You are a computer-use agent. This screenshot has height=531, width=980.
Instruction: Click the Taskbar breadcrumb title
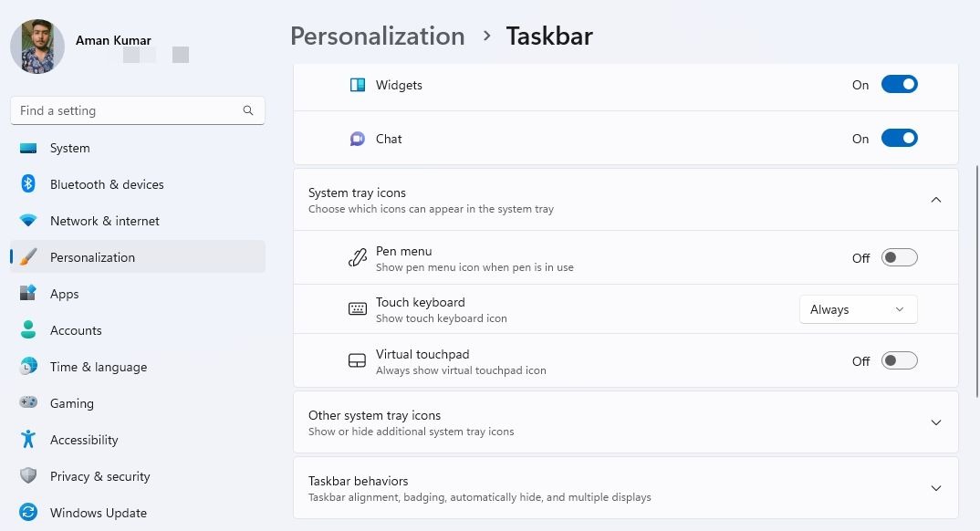(548, 36)
